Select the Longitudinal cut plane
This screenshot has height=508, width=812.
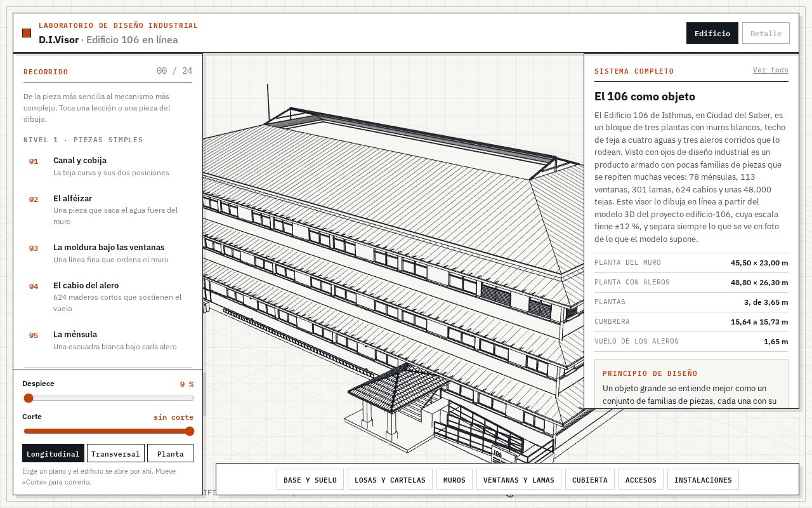53,453
